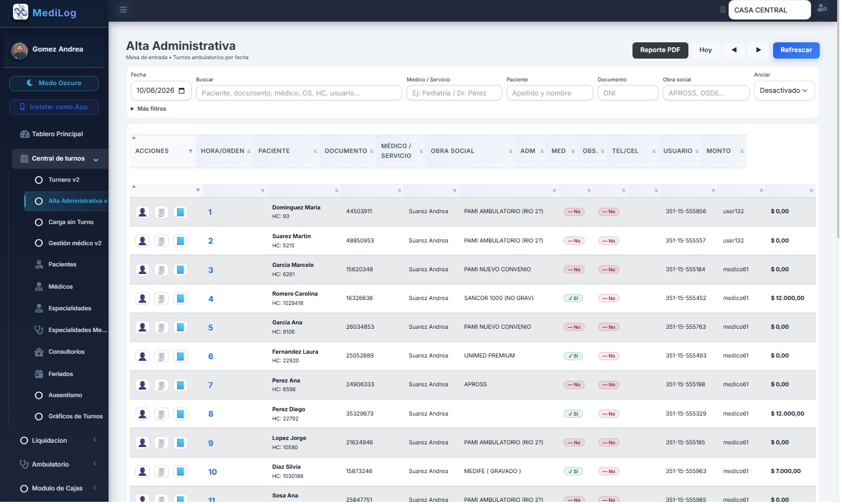Viewport: 842px width, 504px height.
Task: Click the MediLog logo icon
Action: click(x=20, y=12)
